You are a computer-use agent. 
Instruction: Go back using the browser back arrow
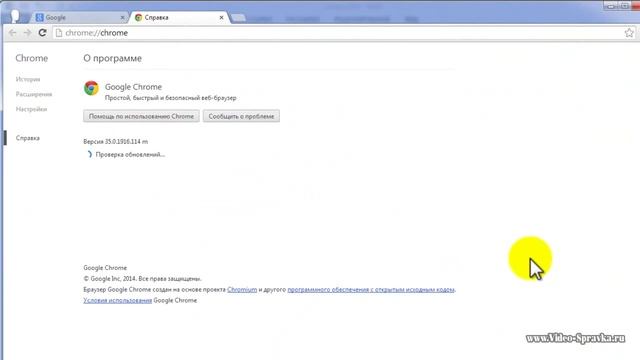coord(12,33)
